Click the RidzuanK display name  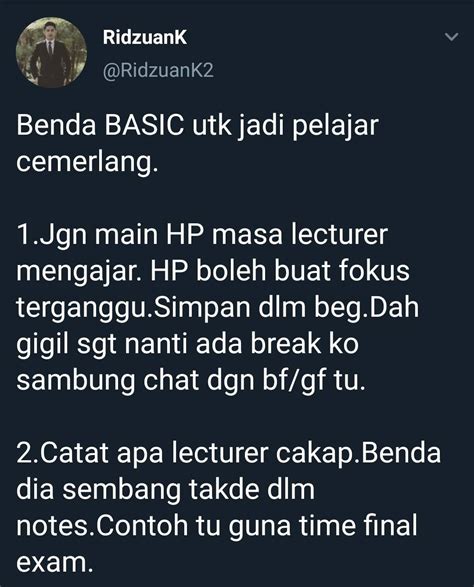coord(145,37)
